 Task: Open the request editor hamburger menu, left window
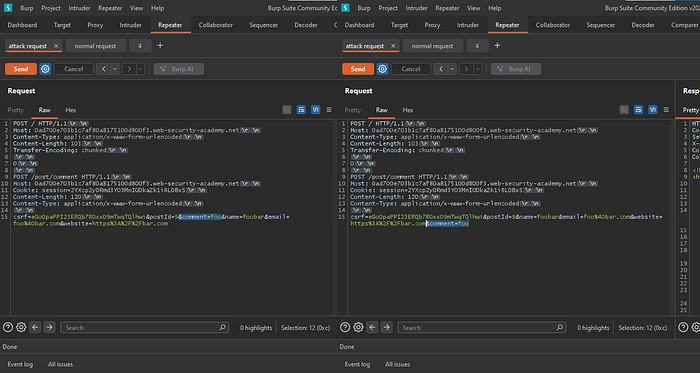(329, 110)
